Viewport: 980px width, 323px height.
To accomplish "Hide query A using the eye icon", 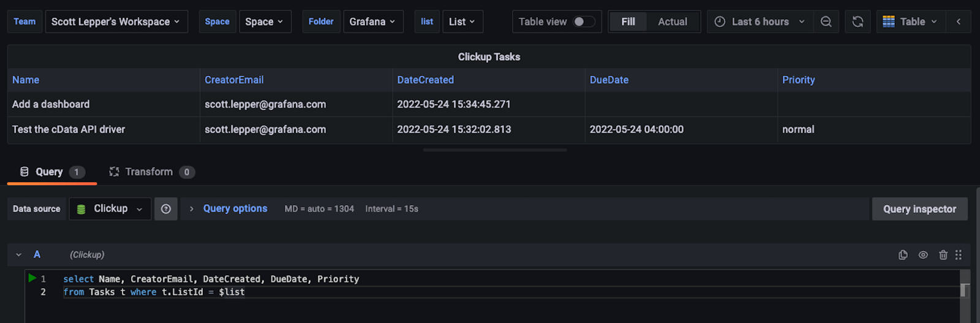I will 923,255.
